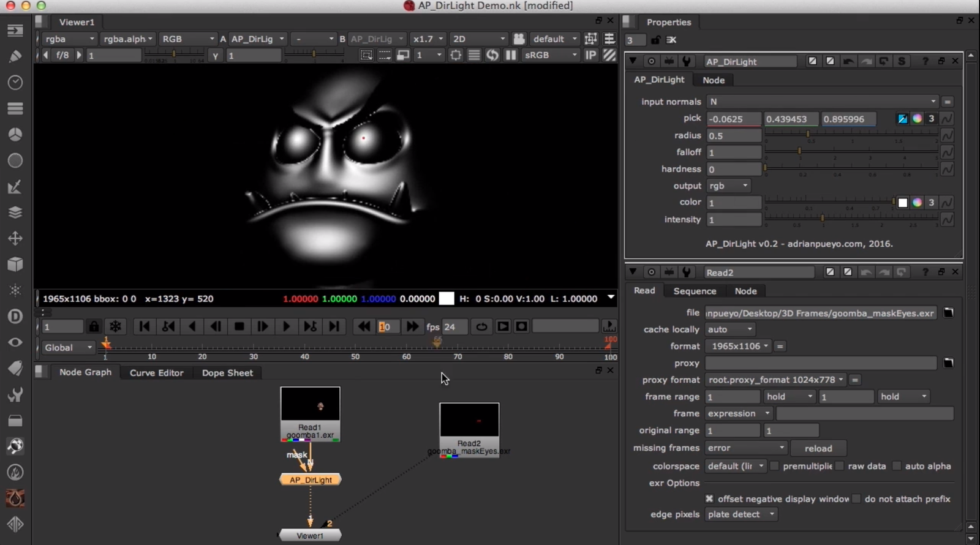Click the fps 24 input field

pos(454,326)
